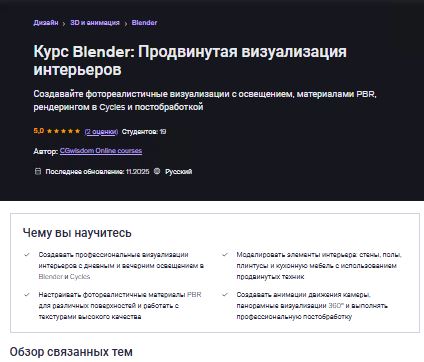Click the chevron after Дизайн breadcrumb

[64, 24]
